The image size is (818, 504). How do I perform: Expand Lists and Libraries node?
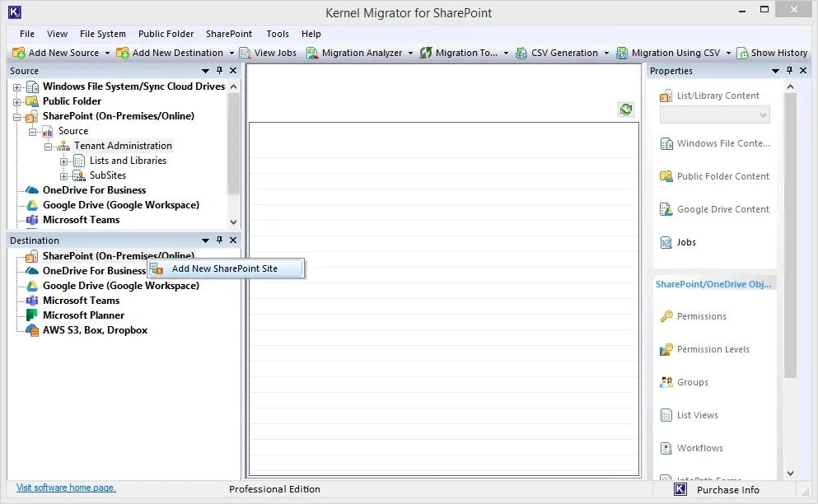click(63, 161)
